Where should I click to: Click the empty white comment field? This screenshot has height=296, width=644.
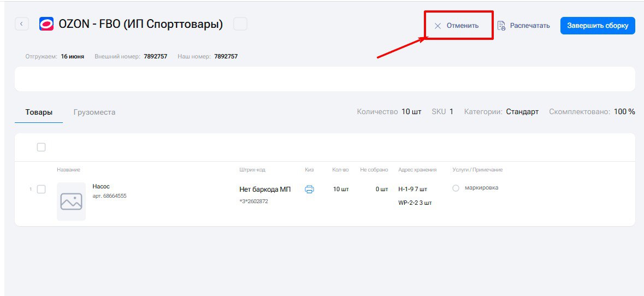[325, 79]
